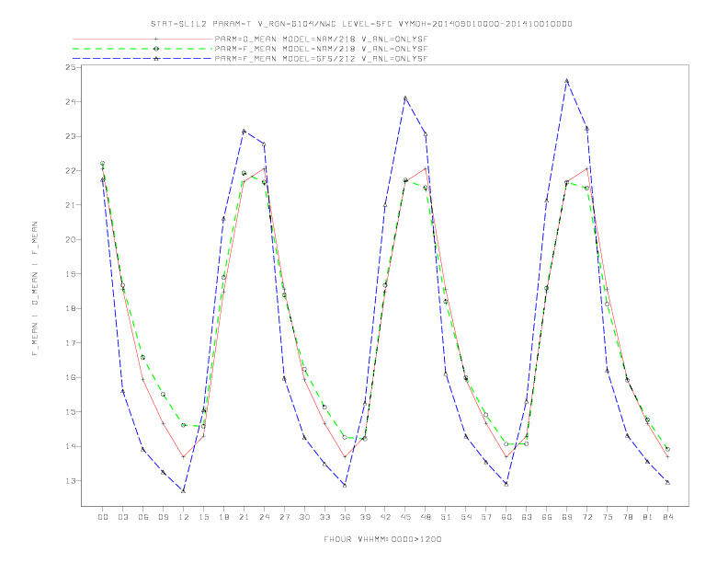Click the blue GFS peak marker at hour 45
The image size is (728, 563).
point(405,98)
